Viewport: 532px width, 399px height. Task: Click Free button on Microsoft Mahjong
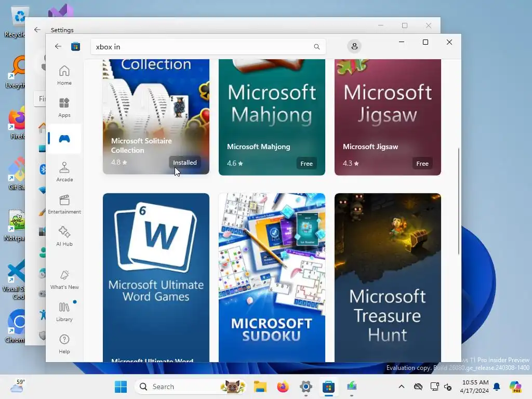(x=307, y=164)
